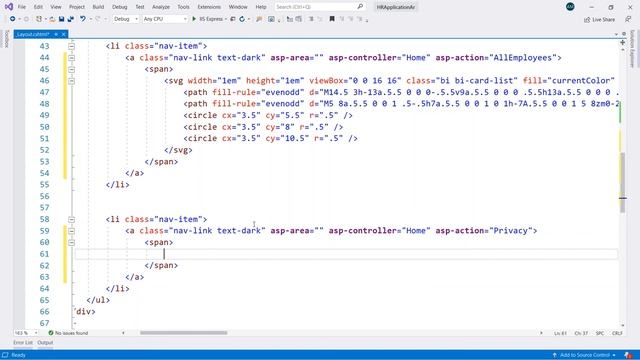Image resolution: width=640 pixels, height=360 pixels.
Task: Close the _Layout.cshtml tab
Action: 64,34
